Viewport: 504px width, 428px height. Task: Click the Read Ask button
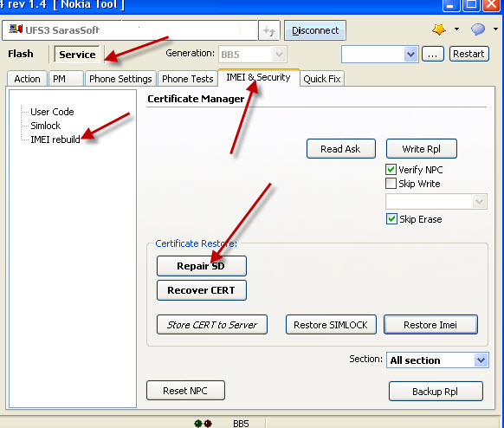tap(340, 149)
